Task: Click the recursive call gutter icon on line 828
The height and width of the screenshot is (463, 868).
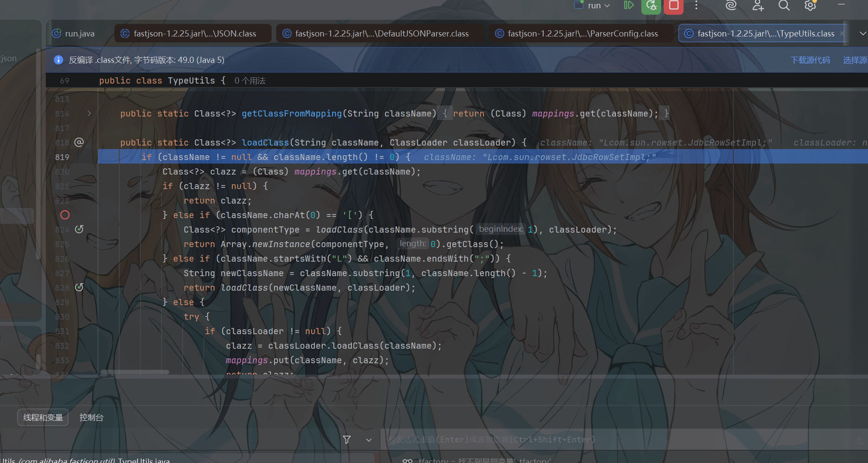Action: [79, 287]
